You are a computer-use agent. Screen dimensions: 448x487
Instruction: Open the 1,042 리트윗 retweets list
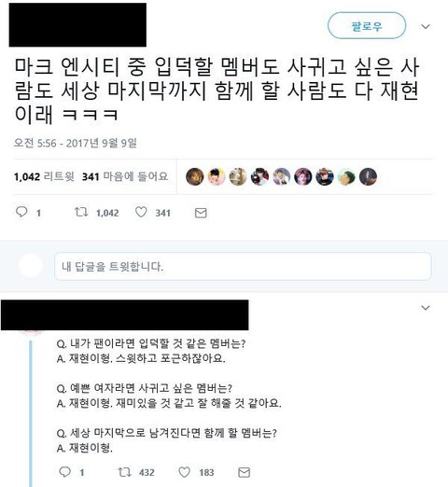pos(44,176)
